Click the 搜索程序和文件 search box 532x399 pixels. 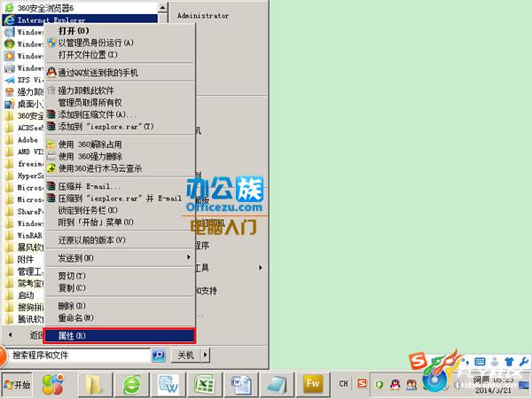(77, 356)
